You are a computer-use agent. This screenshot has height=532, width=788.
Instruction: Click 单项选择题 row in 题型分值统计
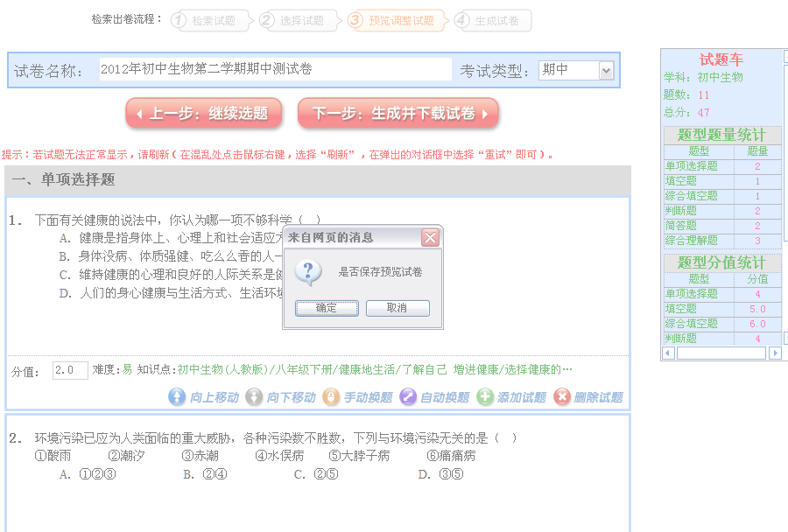(x=722, y=294)
